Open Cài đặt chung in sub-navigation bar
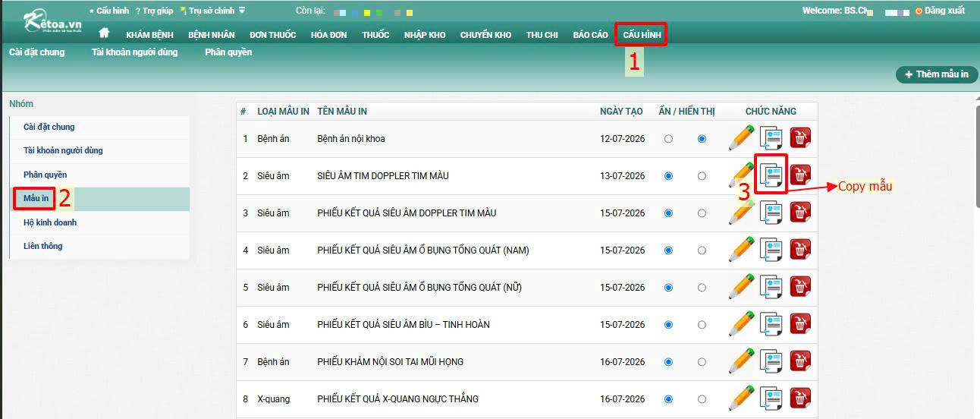 (37, 52)
